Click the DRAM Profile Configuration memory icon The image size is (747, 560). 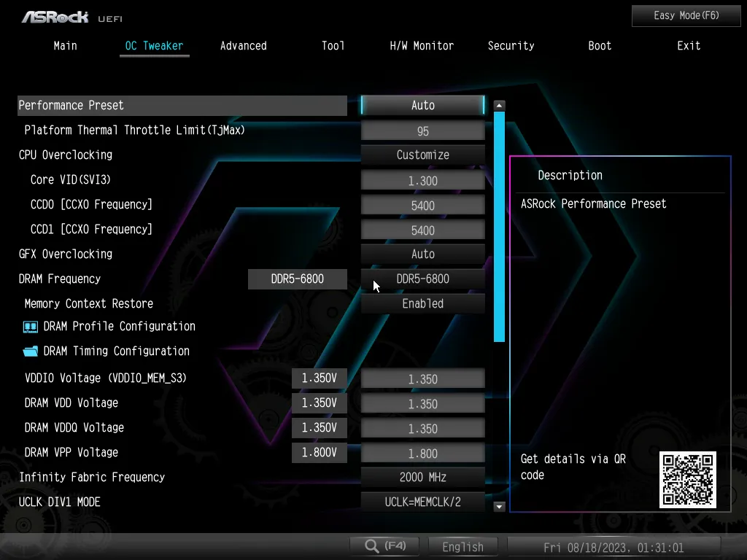31,327
